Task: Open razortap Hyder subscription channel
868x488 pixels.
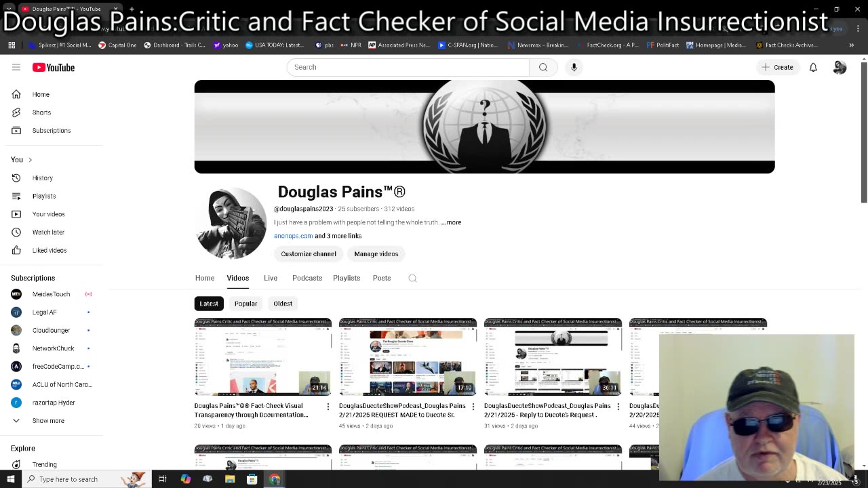Action: click(52, 403)
